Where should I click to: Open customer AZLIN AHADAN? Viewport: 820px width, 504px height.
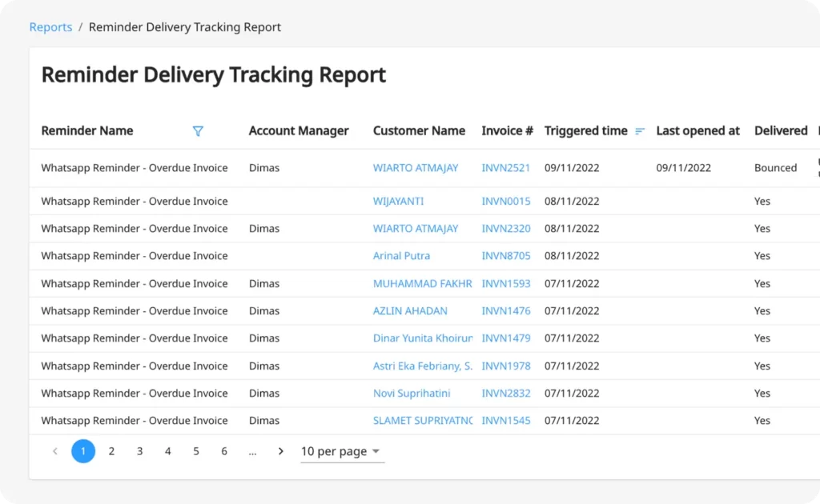[x=410, y=310]
